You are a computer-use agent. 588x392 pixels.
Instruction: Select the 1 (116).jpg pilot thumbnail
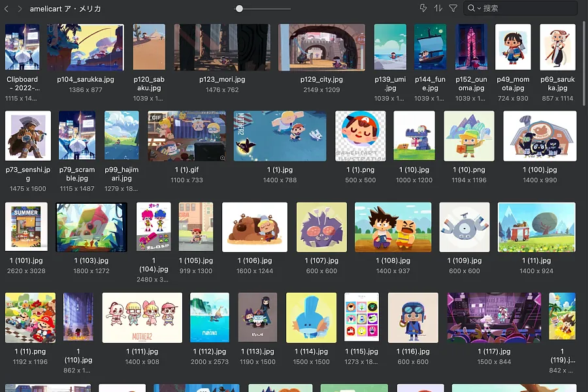413,318
